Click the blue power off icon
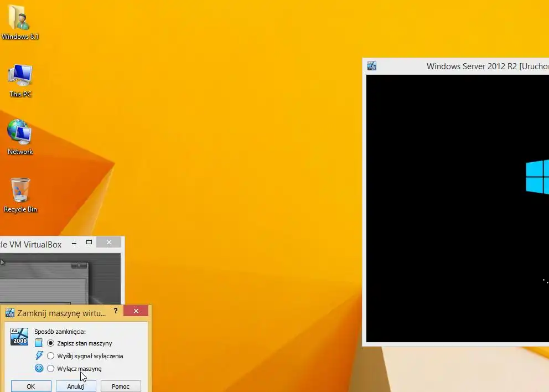Screen dimensions: 549x392 [x=39, y=368]
